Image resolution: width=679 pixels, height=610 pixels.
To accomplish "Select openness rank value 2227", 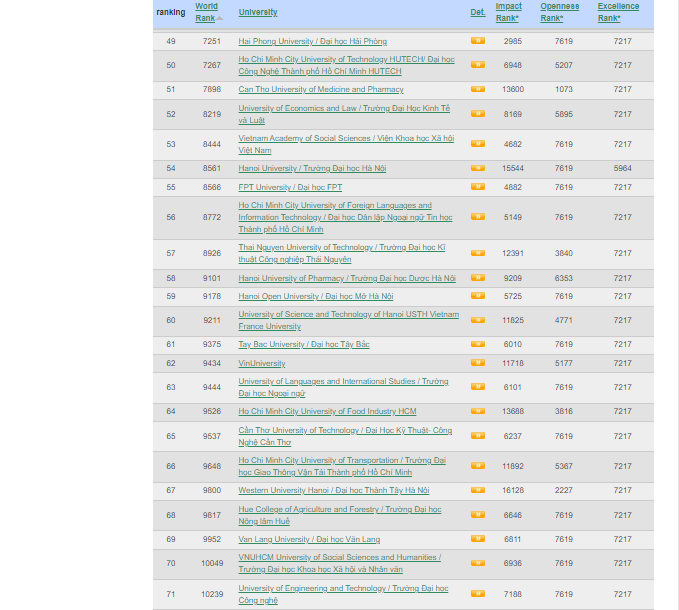I will (x=564, y=490).
